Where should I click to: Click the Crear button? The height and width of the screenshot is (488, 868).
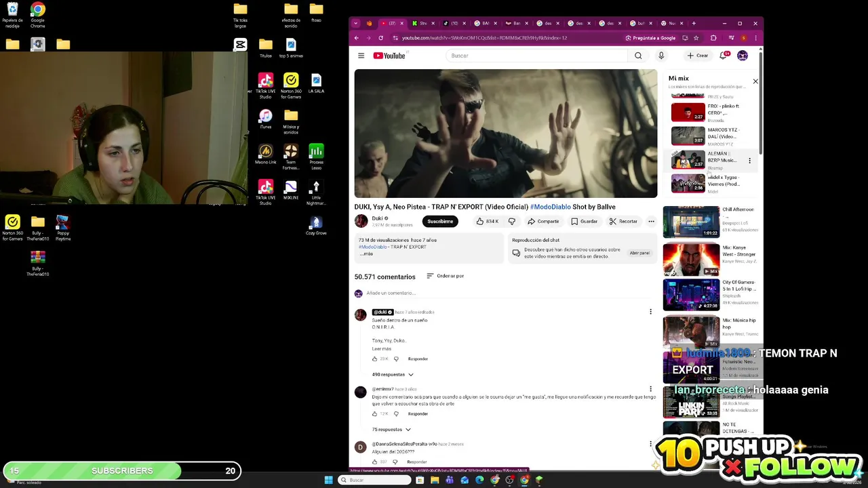[x=697, y=56]
